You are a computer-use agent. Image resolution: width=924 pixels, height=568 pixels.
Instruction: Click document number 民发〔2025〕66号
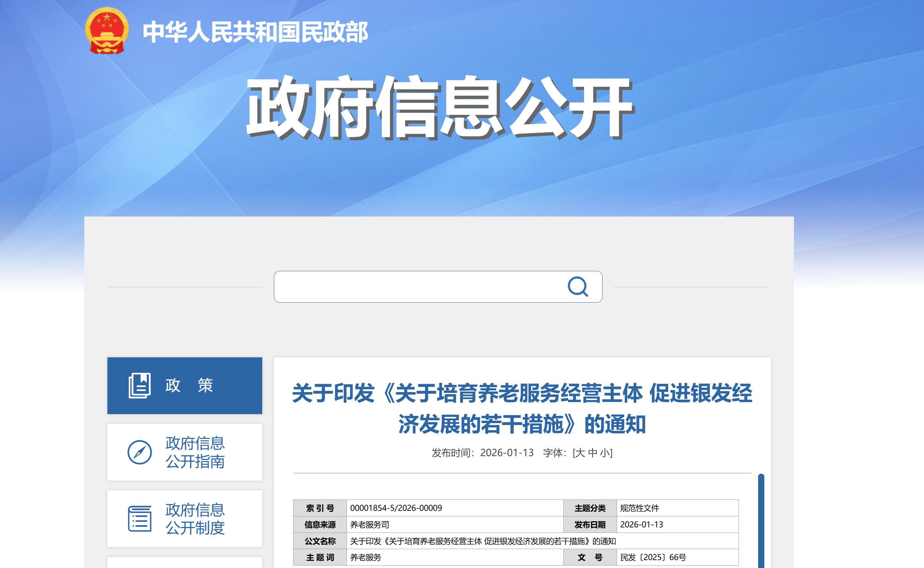652,557
